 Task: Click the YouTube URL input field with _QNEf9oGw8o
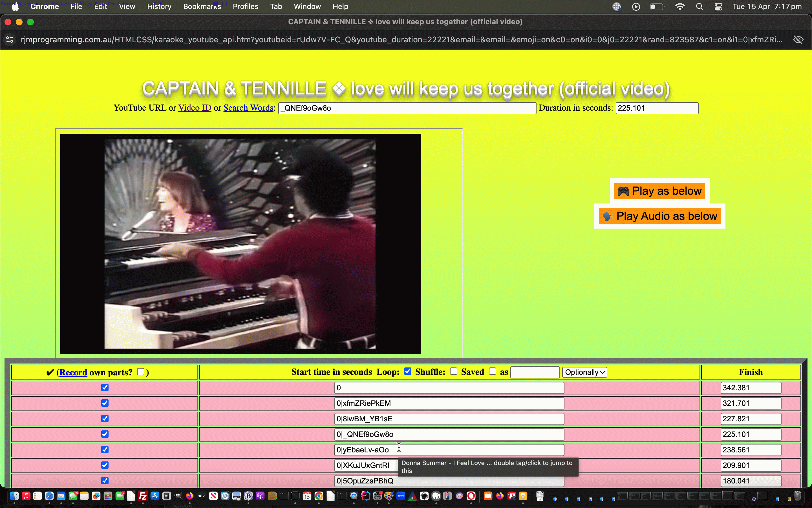[x=407, y=108]
